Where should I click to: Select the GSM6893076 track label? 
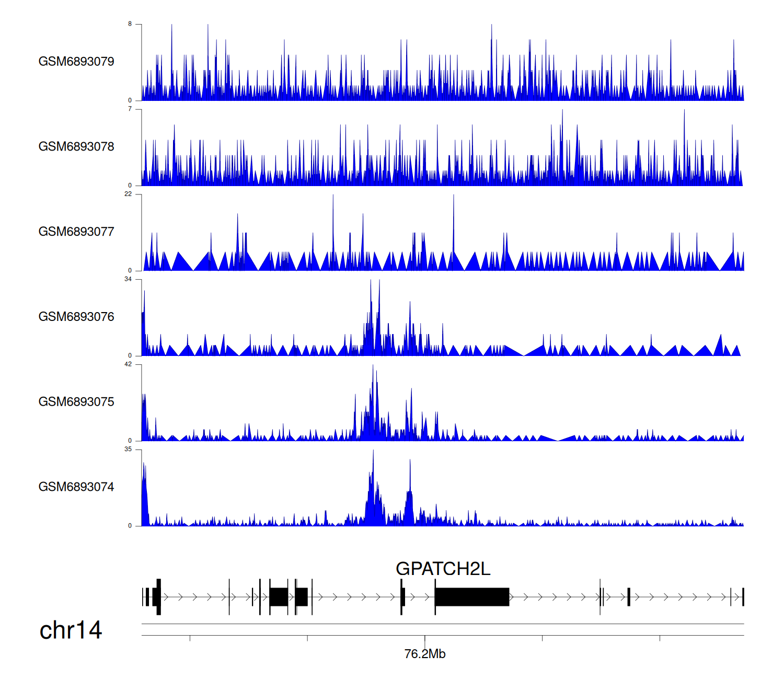pyautogui.click(x=76, y=317)
